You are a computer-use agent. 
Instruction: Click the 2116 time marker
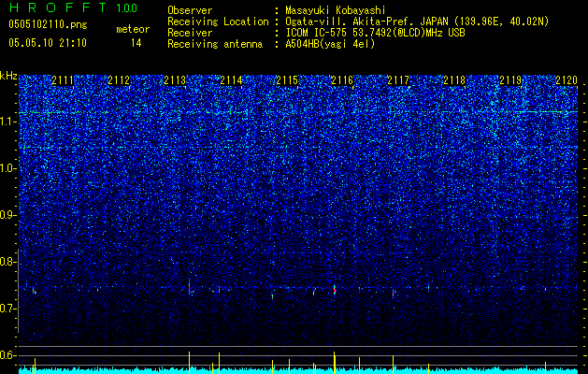[x=342, y=79]
